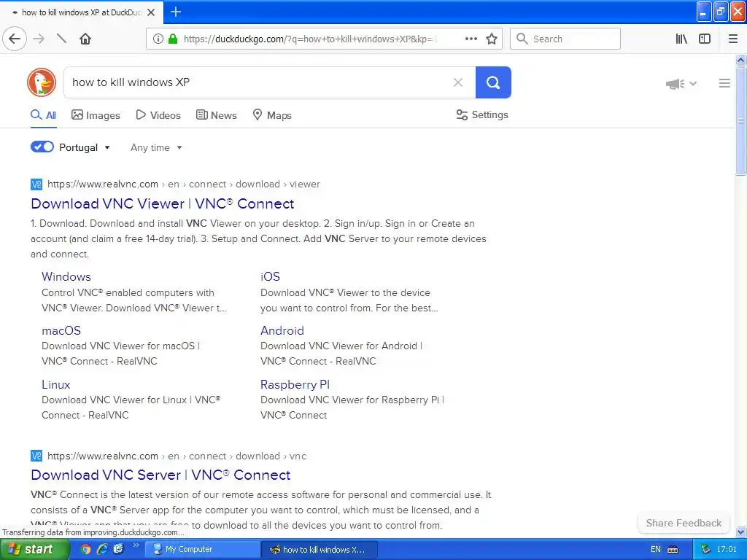The height and width of the screenshot is (560, 747).
Task: Toggle the sidebar view icon
Action: (705, 39)
